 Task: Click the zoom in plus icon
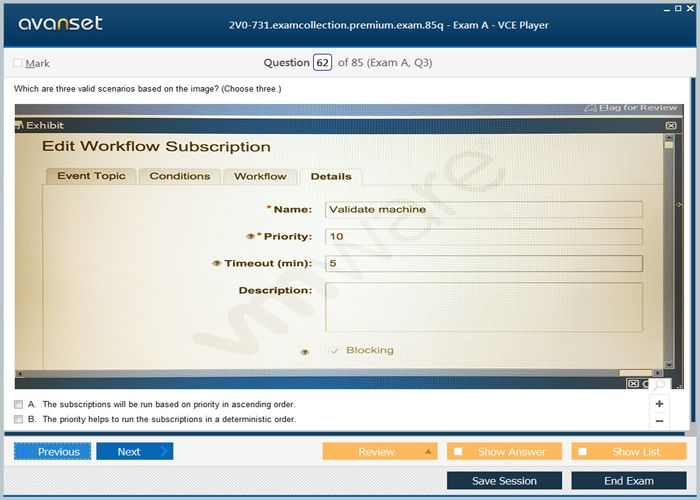tap(659, 404)
